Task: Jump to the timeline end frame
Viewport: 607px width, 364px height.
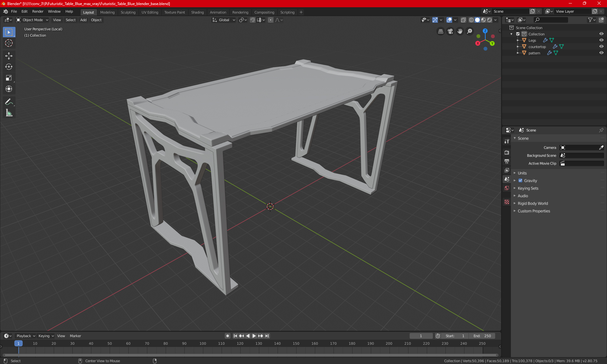Action: [x=267, y=336]
